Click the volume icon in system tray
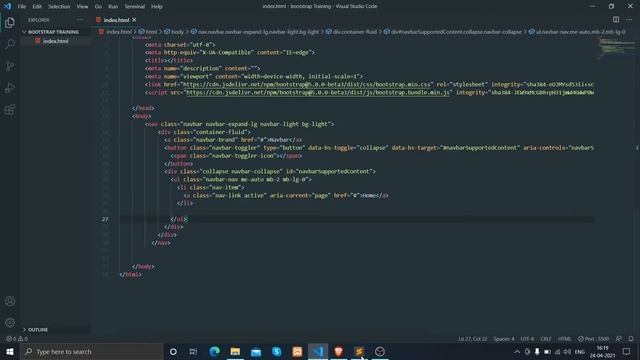This screenshot has width=640, height=360. tap(567, 351)
